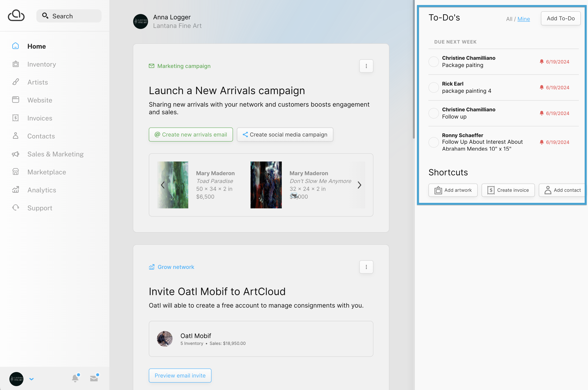The image size is (588, 390).
Task: Open the mail inbox icon
Action: (94, 378)
